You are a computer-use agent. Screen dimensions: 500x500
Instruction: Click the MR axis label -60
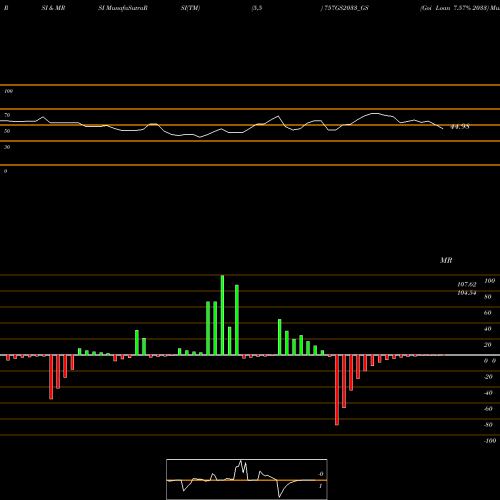pos(488,409)
